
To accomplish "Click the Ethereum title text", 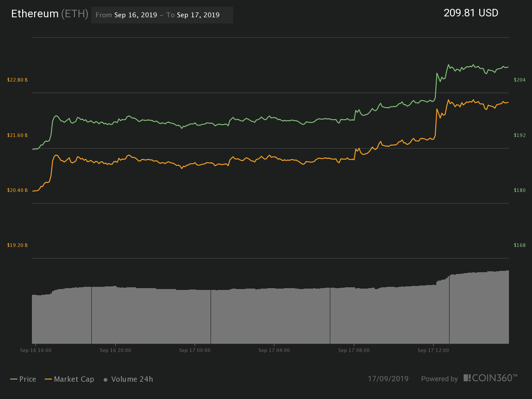I will click(35, 14).
